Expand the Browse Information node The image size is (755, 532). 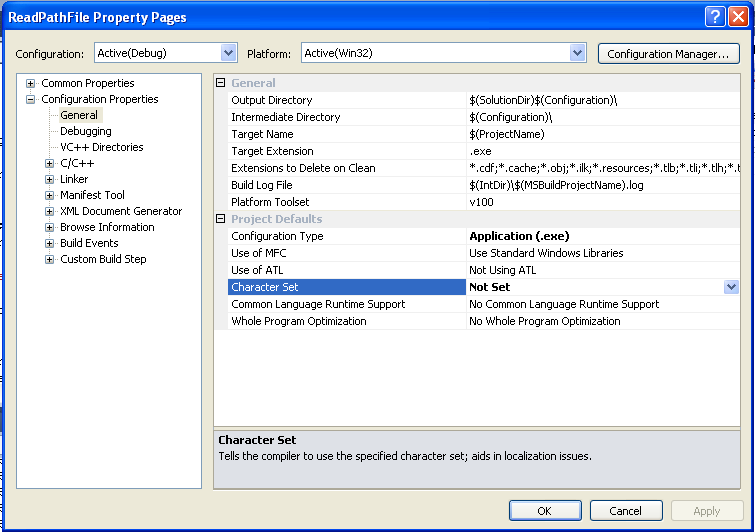[x=49, y=227]
